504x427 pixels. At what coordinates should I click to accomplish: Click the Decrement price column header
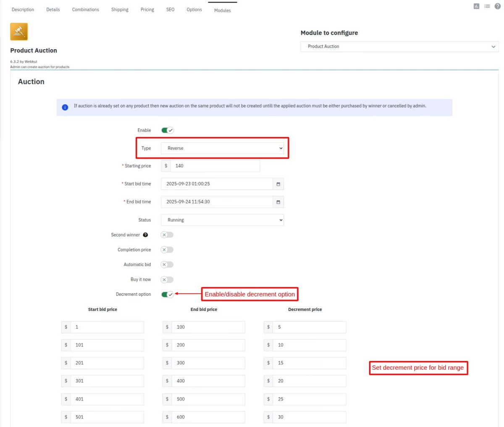point(305,310)
